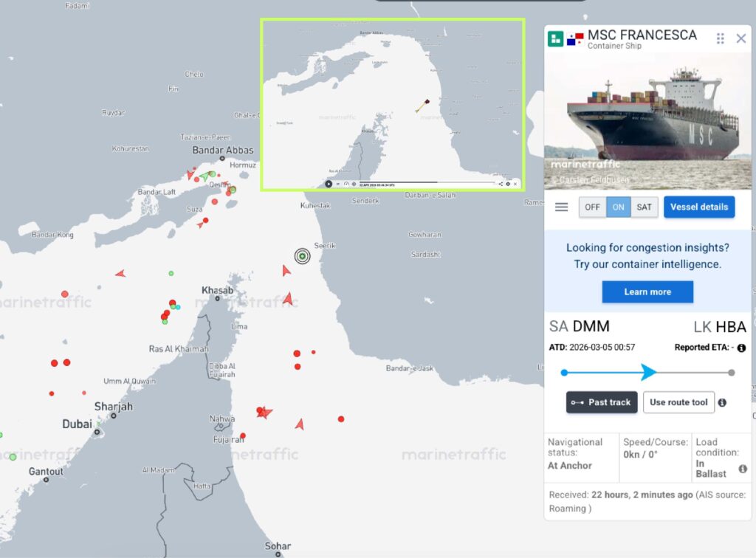The image size is (756, 558).
Task: Open playback speed gauge icon
Action: click(346, 184)
